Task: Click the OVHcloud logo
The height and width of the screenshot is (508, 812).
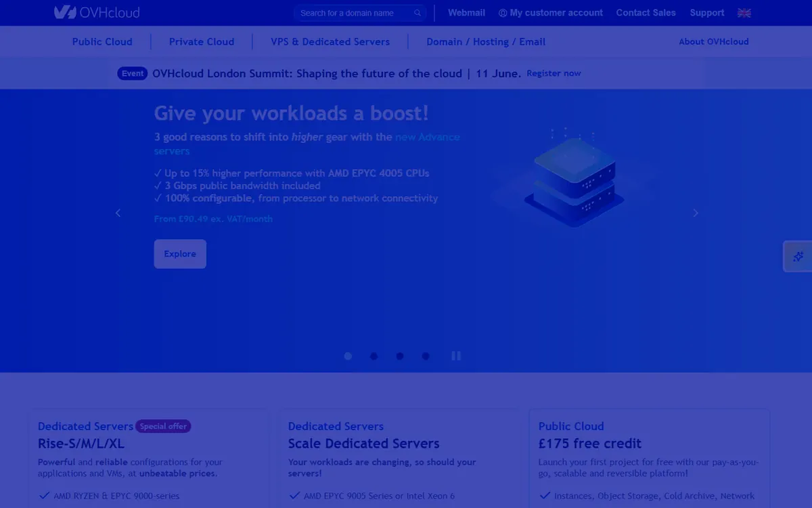Action: pyautogui.click(x=97, y=12)
